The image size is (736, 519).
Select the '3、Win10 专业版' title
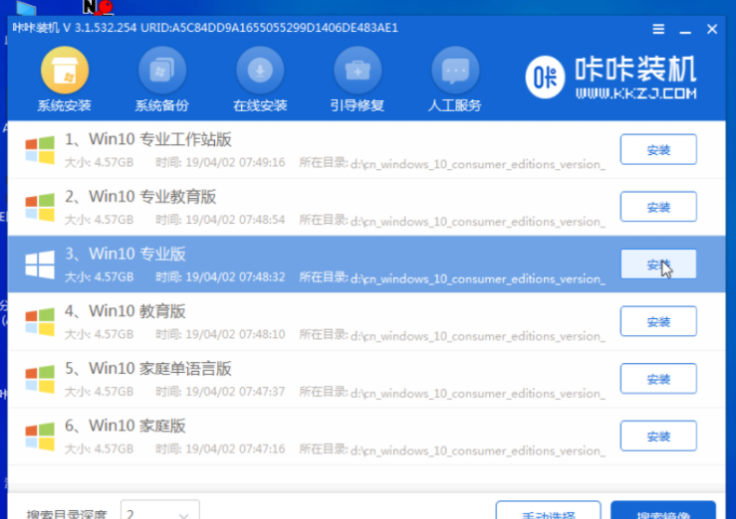(125, 254)
